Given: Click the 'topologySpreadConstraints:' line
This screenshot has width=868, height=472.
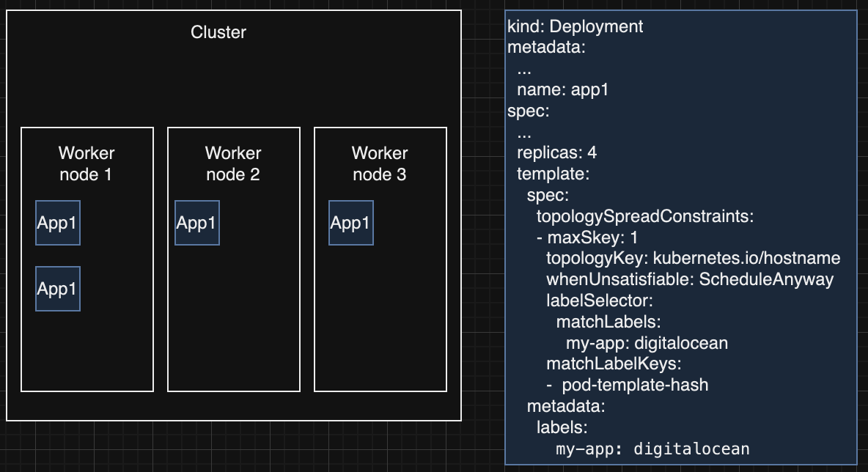Looking at the screenshot, I should click(x=645, y=217).
